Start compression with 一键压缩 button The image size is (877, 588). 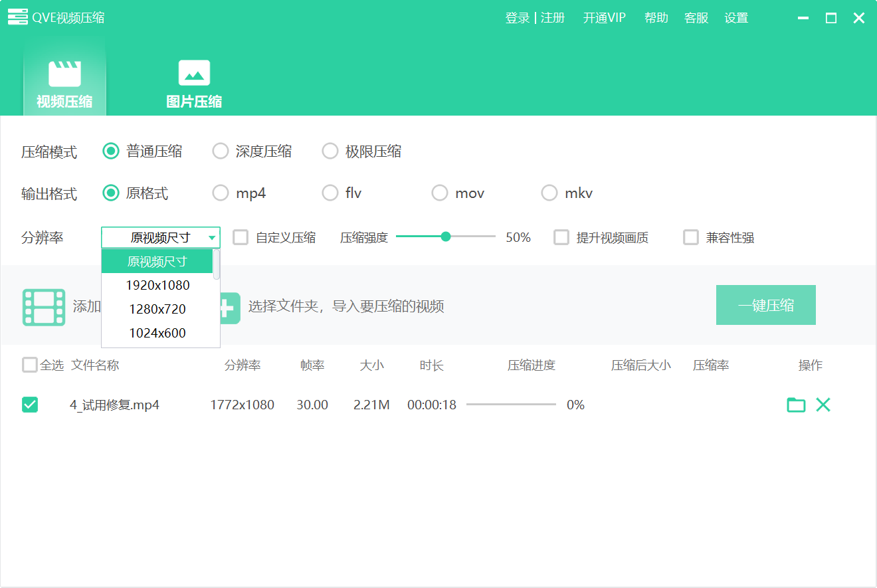coord(765,305)
